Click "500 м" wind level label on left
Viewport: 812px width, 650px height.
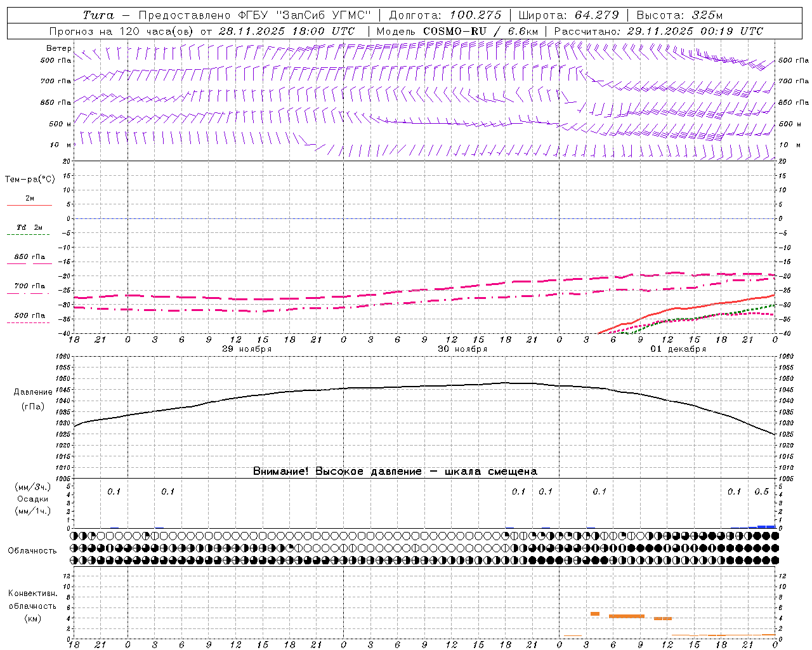click(61, 124)
